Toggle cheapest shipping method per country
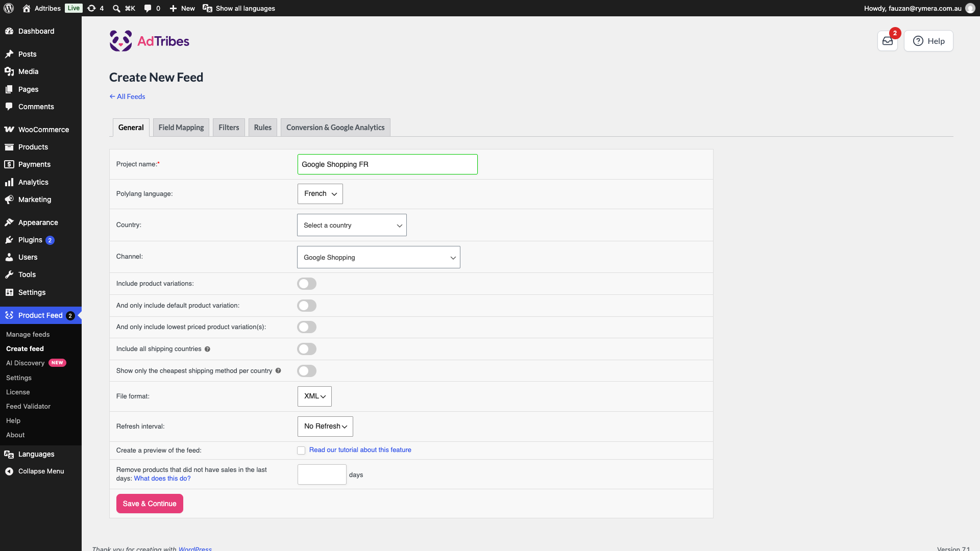The width and height of the screenshot is (980, 551). (307, 371)
